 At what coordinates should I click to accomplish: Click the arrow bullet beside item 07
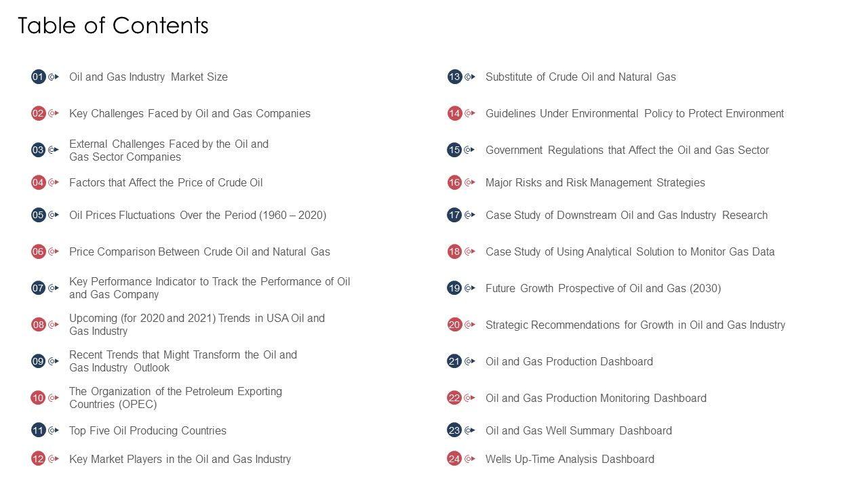coord(54,288)
